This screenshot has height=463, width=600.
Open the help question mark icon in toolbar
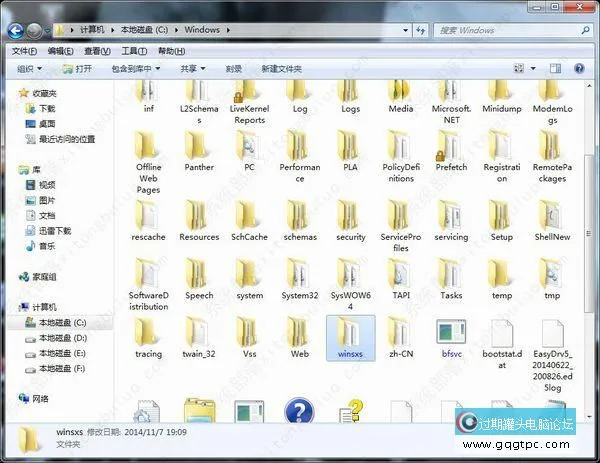tap(581, 69)
